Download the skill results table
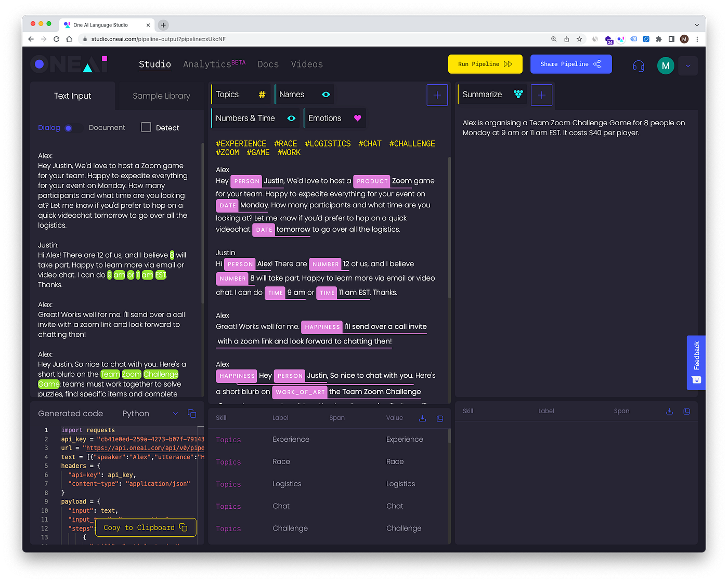Image resolution: width=728 pixels, height=582 pixels. tap(422, 418)
